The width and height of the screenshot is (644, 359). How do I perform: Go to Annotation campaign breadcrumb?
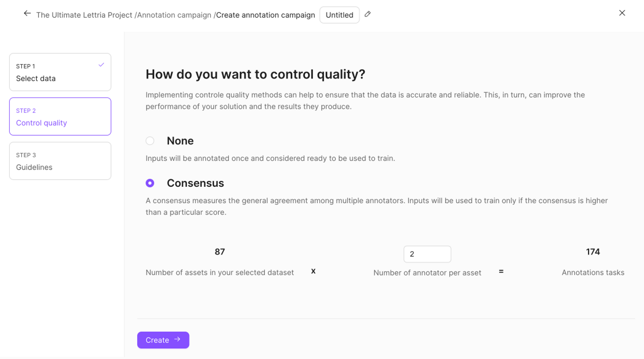tap(174, 15)
